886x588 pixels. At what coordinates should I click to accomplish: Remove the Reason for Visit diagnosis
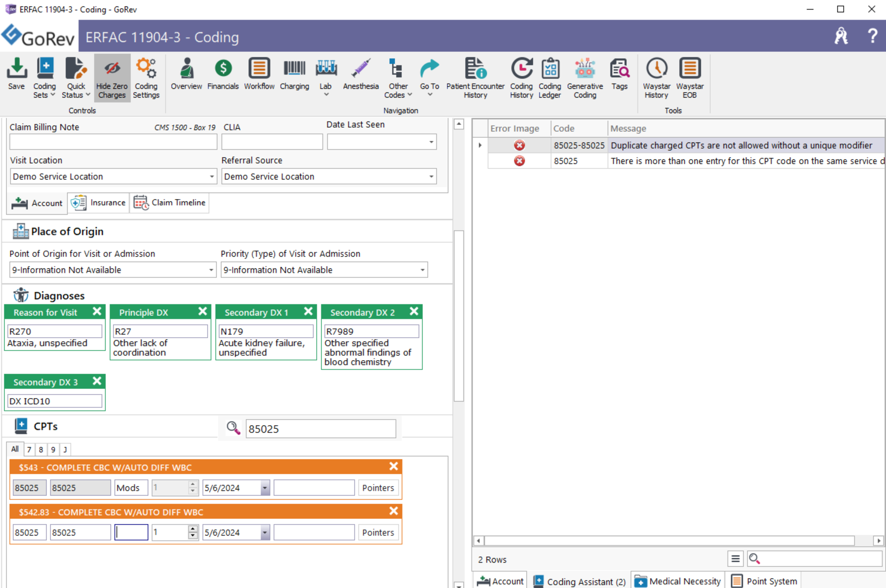(x=97, y=311)
